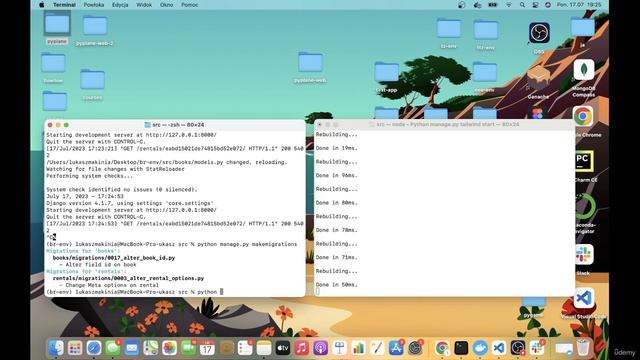Click 'System check identified no issues' line
This screenshot has height=360, width=640.
coord(122,189)
